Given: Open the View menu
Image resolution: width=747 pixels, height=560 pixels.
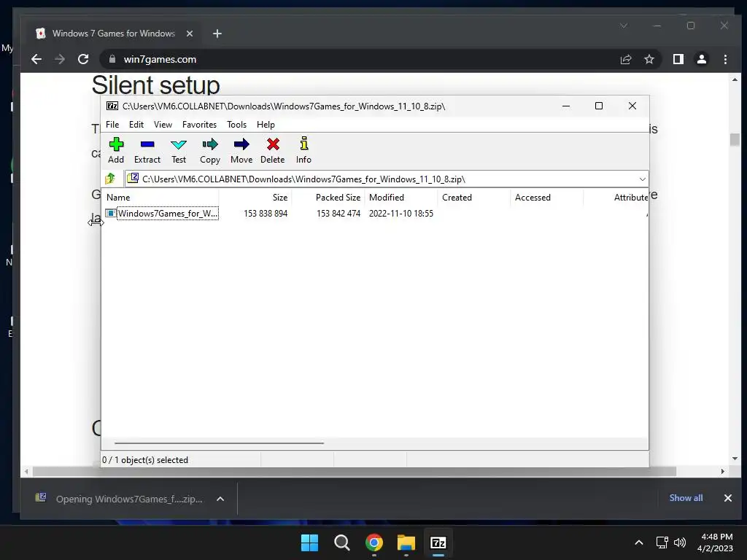Looking at the screenshot, I should [163, 124].
